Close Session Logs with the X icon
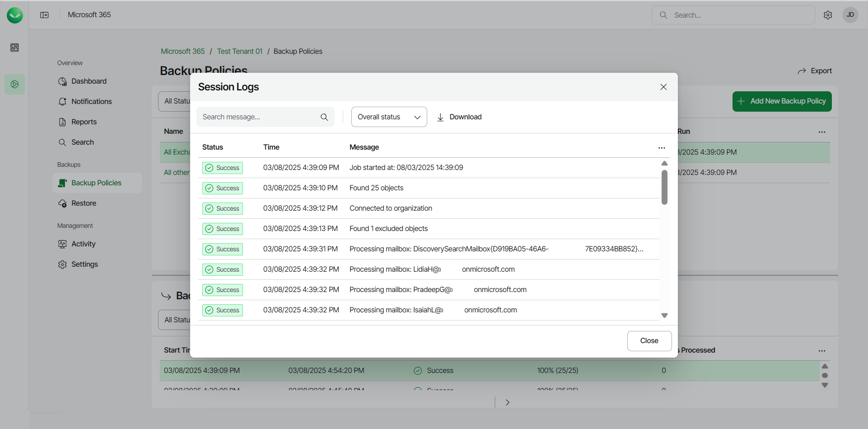 point(663,87)
